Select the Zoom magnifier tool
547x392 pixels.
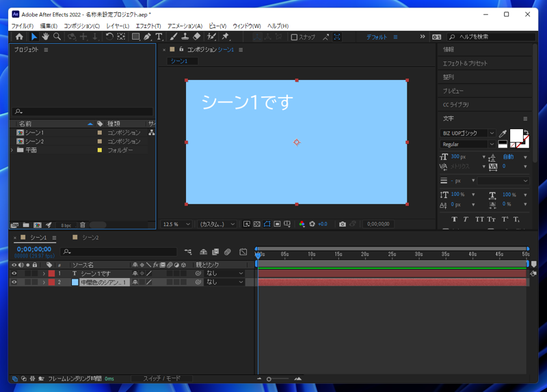pyautogui.click(x=57, y=37)
